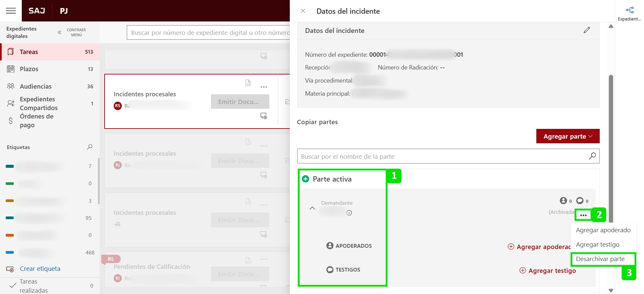The width and height of the screenshot is (644, 294).
Task: Open Audiencias in the sidebar
Action: 36,86
